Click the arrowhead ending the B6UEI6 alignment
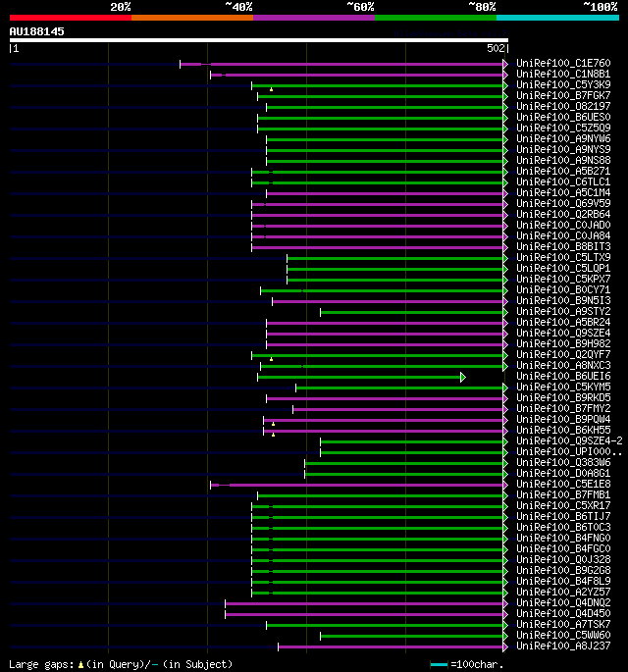 click(463, 377)
